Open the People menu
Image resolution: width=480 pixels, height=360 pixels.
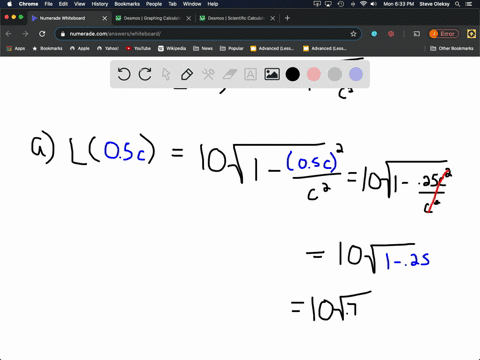(154, 4)
